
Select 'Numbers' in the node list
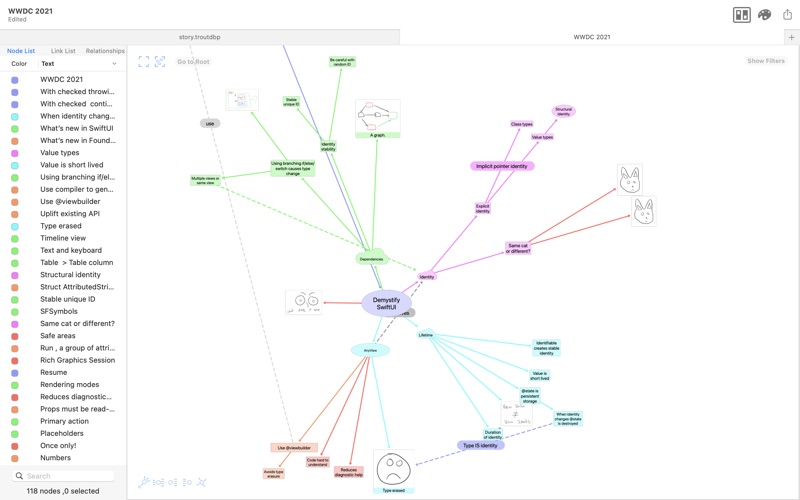(x=55, y=458)
